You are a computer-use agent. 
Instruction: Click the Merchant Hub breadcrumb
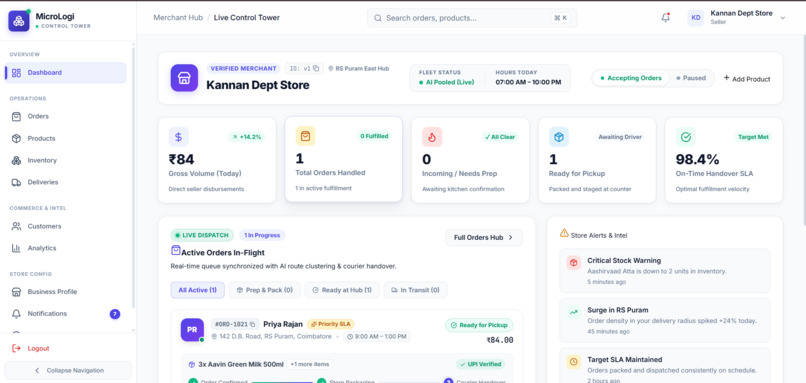point(178,17)
